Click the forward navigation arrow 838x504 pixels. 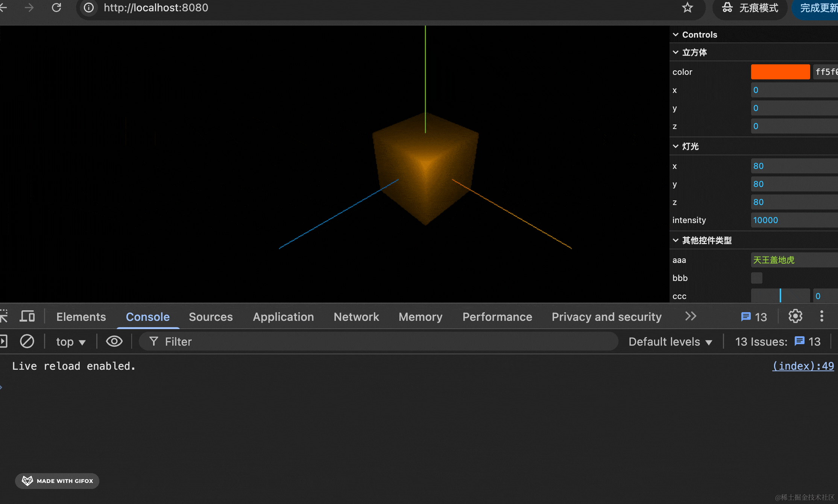coord(29,8)
